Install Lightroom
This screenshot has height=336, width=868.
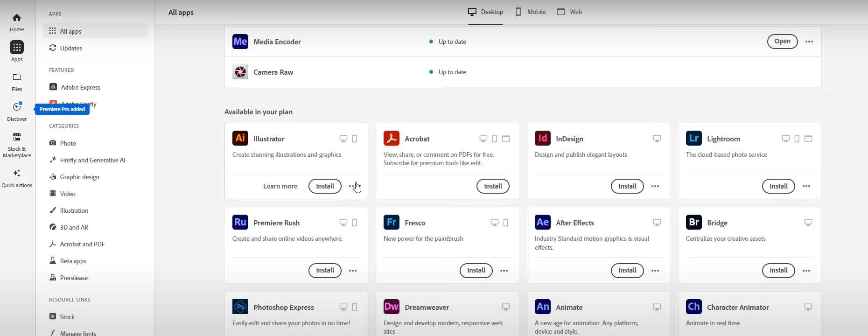click(x=778, y=186)
